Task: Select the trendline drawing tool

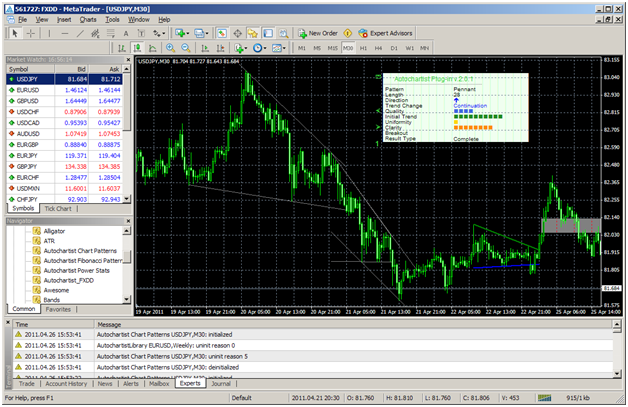Action: (x=80, y=33)
